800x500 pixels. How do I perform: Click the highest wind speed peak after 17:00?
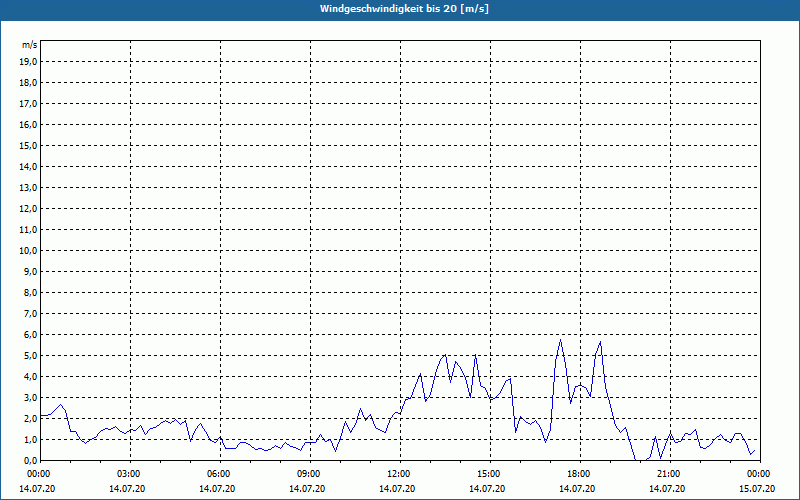click(x=560, y=340)
